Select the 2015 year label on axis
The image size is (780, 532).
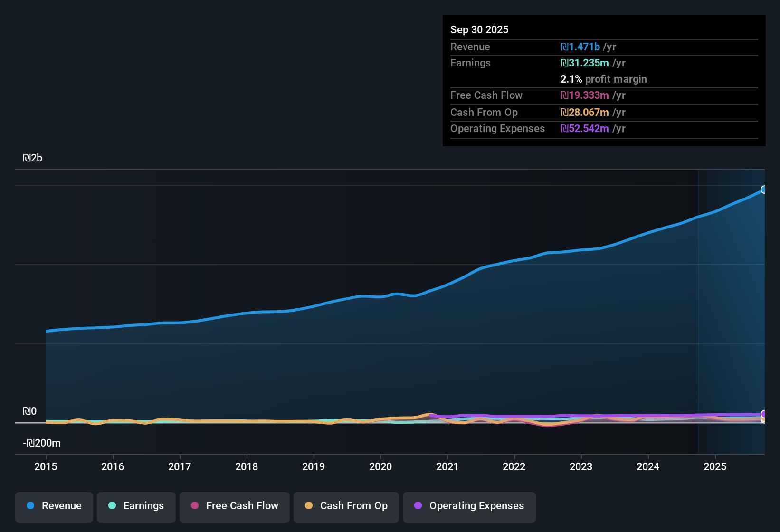tap(46, 467)
